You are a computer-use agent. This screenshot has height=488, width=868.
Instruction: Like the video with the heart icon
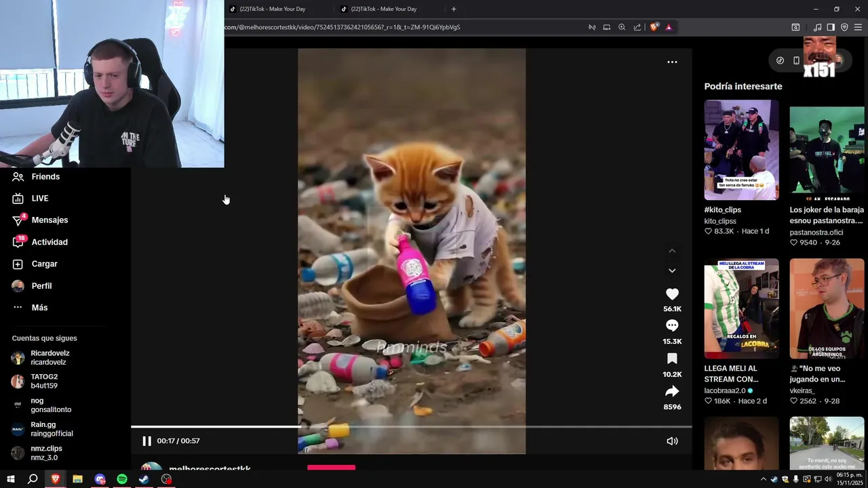672,294
